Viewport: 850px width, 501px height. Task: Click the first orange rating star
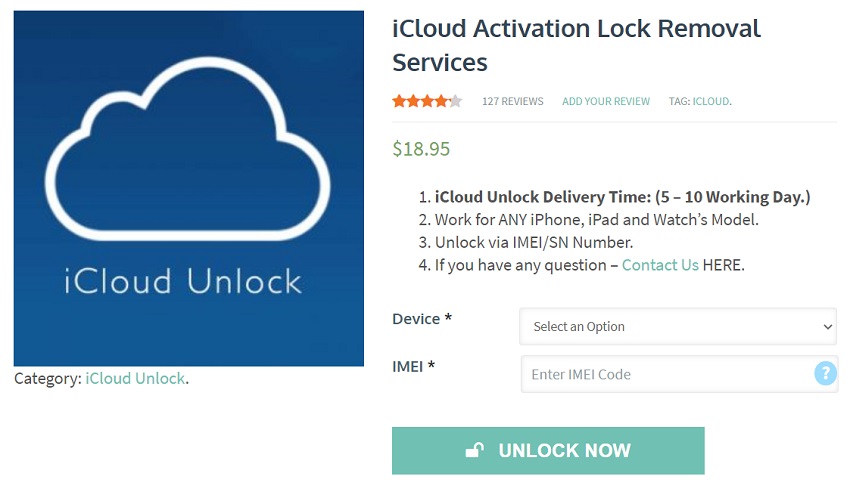tap(399, 101)
